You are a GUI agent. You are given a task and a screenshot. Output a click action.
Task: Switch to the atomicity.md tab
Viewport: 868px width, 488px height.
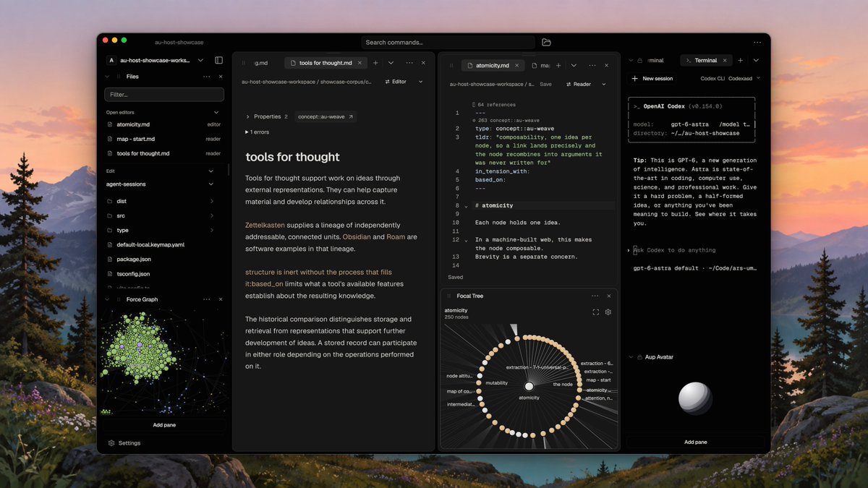click(492, 65)
